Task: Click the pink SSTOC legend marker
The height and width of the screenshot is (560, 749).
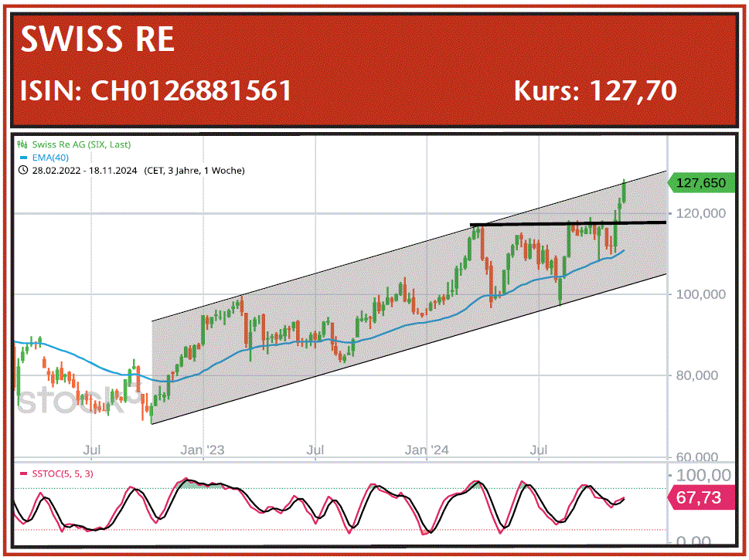Action: tap(23, 474)
